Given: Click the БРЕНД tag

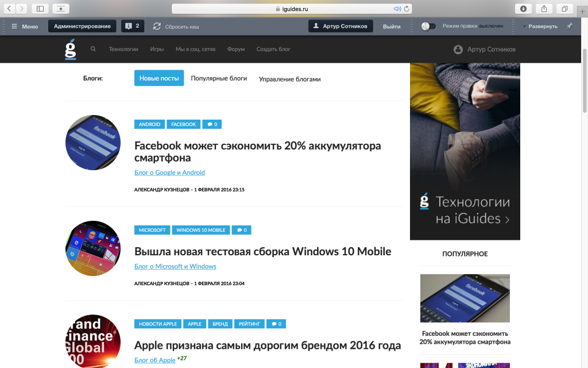Looking at the screenshot, I should tap(220, 324).
